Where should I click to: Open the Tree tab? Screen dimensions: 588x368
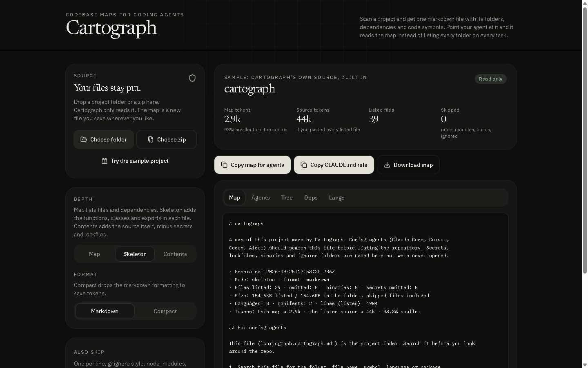click(x=287, y=197)
